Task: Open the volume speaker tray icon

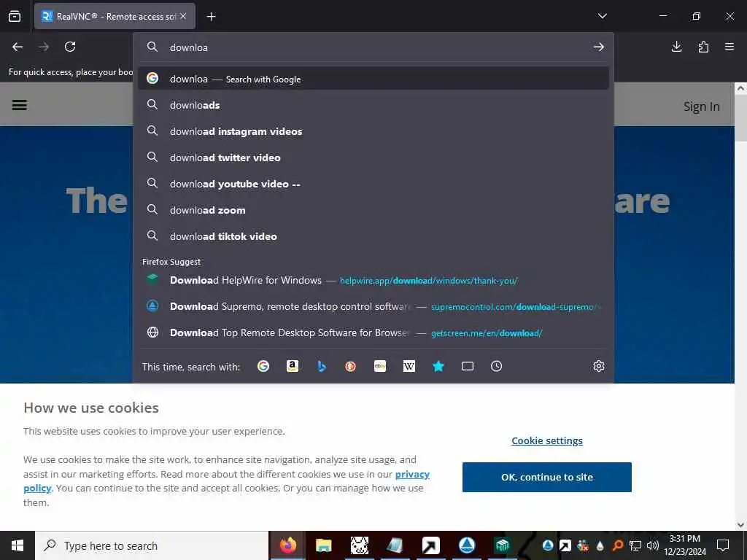Action: click(653, 545)
